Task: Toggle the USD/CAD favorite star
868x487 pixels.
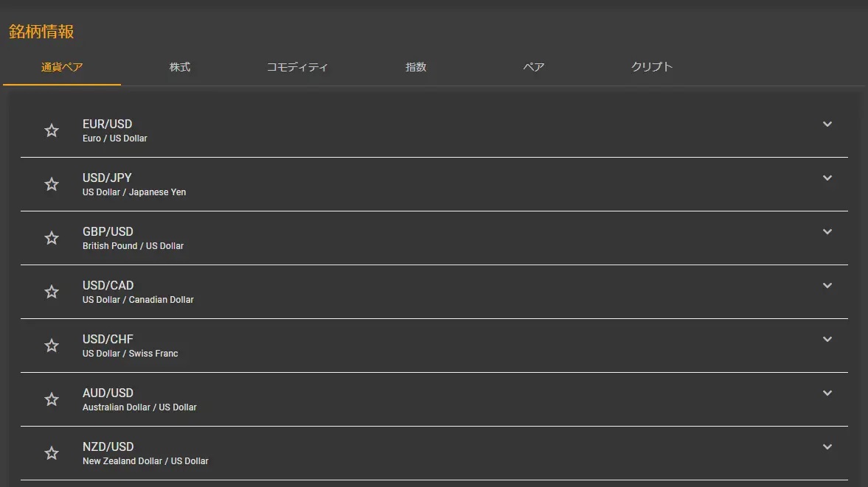Action: [x=52, y=292]
